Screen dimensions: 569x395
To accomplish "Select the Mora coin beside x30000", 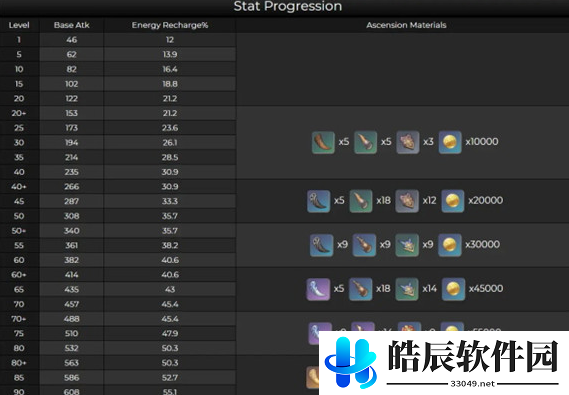I will pos(450,245).
